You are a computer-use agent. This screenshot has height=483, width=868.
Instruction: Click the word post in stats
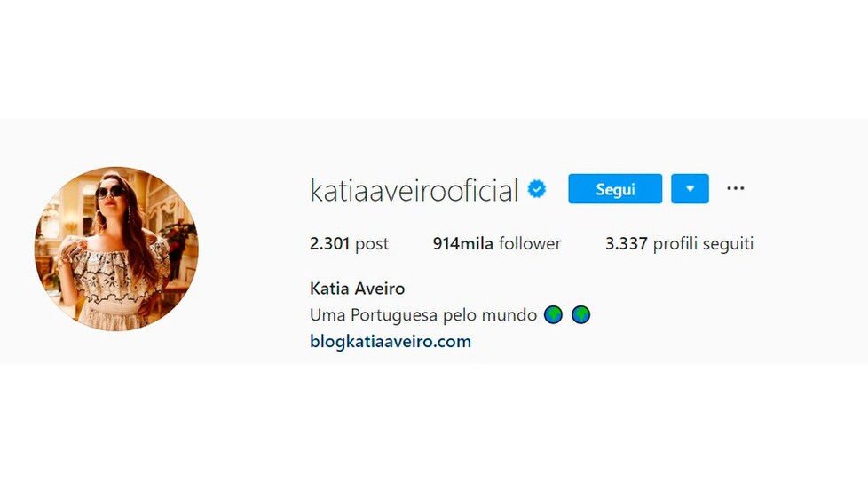[372, 244]
